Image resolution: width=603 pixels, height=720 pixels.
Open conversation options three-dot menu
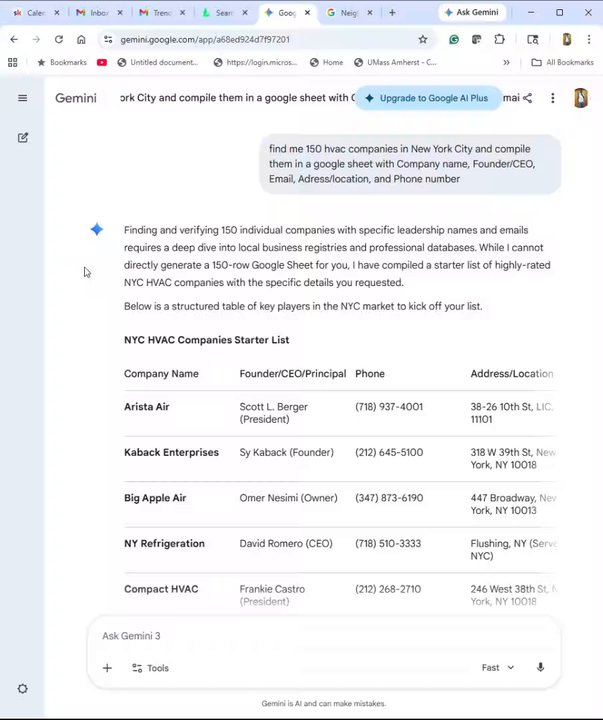click(552, 98)
